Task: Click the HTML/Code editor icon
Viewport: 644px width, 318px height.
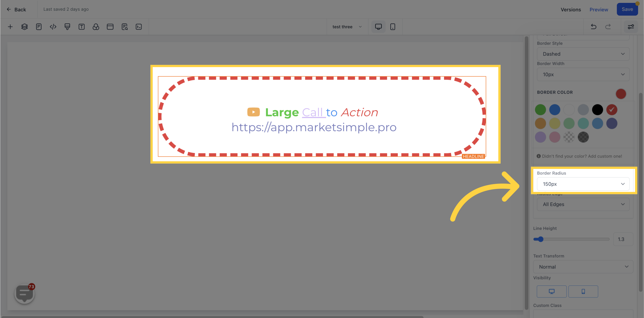Action: [53, 27]
